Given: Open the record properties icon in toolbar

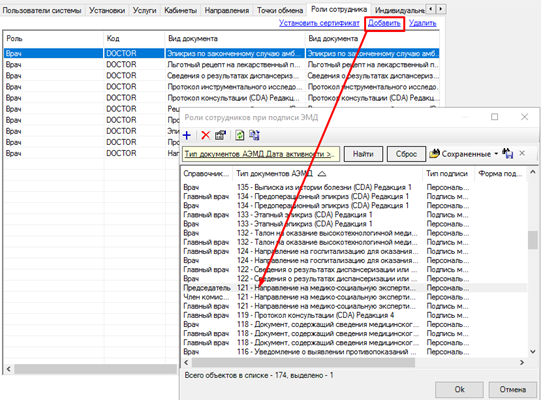Looking at the screenshot, I should pos(220,135).
